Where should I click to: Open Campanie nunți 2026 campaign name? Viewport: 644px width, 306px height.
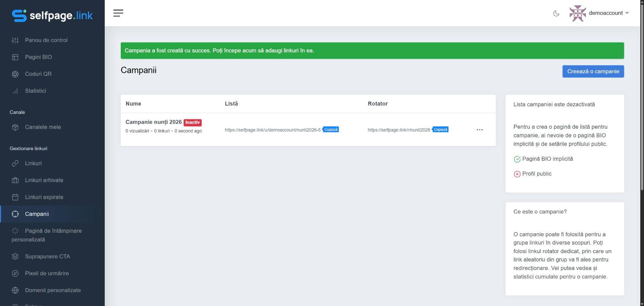point(154,122)
